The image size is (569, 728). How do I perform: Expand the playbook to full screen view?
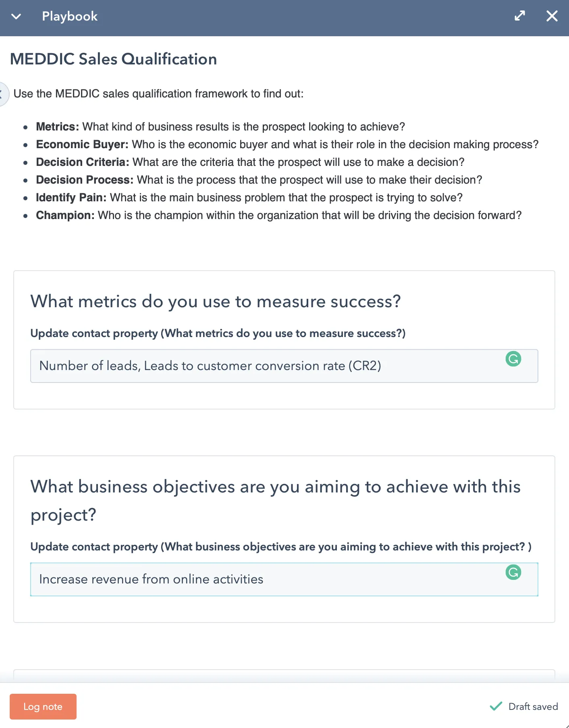[x=520, y=16]
